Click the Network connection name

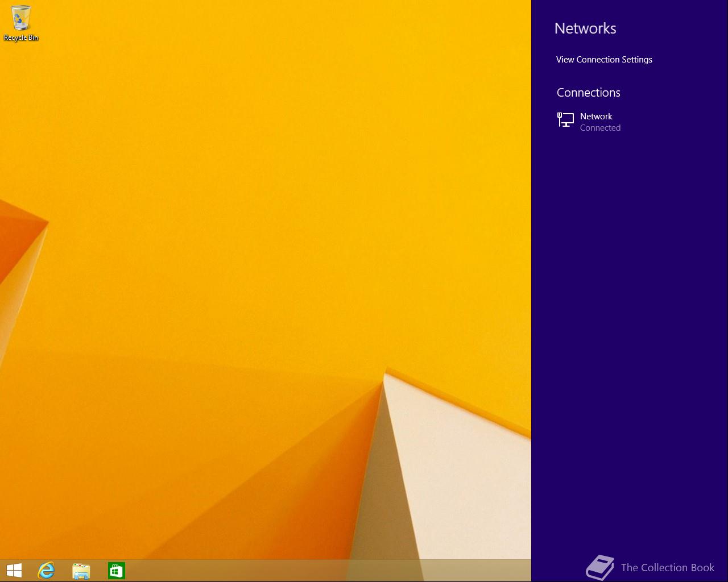coord(596,116)
